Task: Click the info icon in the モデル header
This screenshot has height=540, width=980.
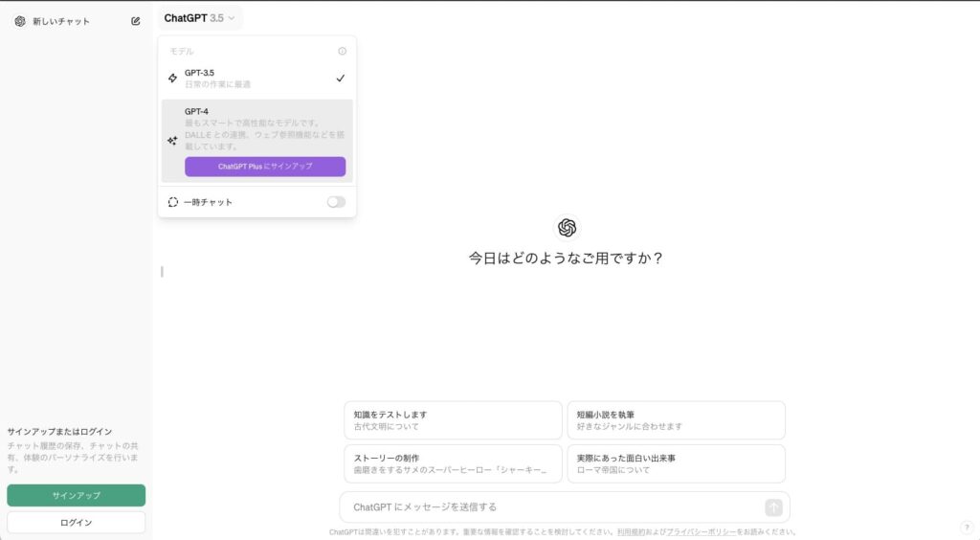Action: [342, 52]
